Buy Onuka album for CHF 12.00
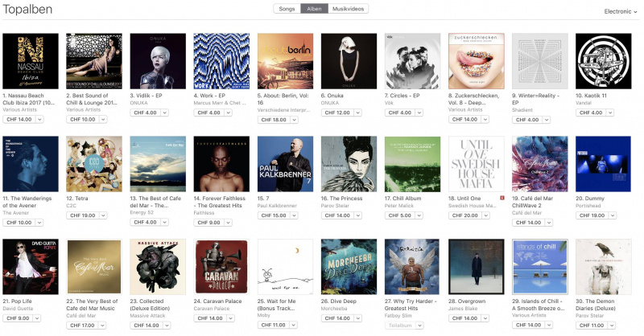644x336 pixels. (x=337, y=113)
